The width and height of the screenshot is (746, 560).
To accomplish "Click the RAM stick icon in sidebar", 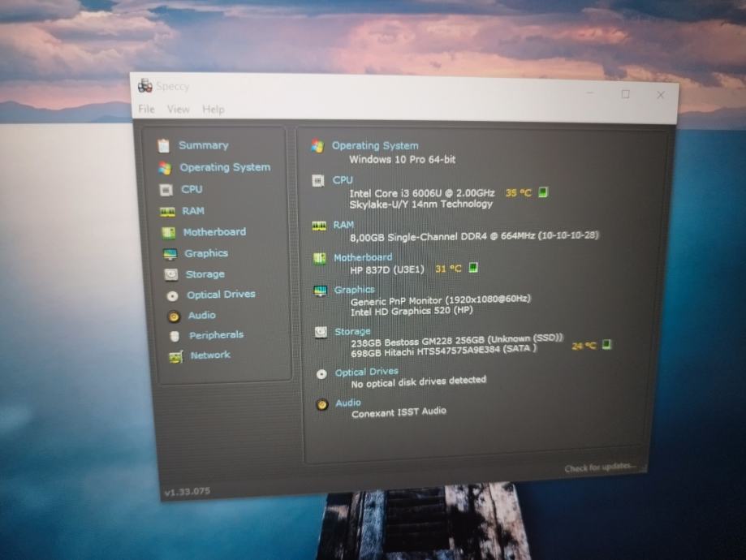I will point(167,211).
